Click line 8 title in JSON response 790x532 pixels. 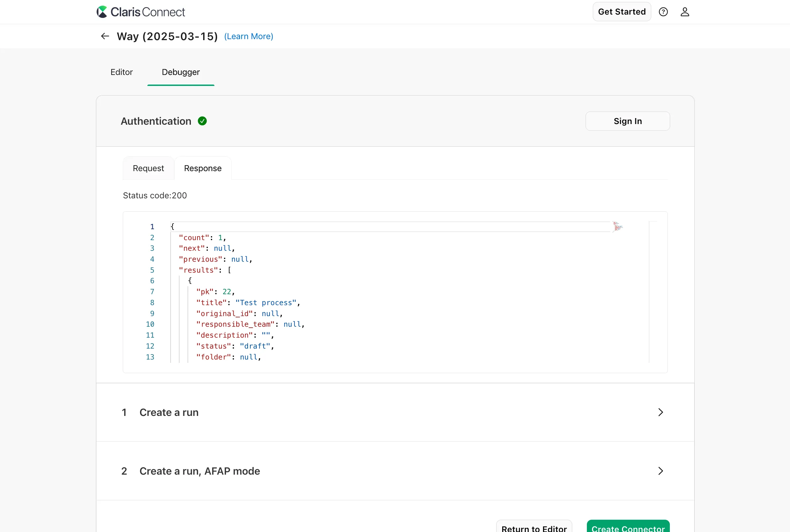click(x=248, y=302)
